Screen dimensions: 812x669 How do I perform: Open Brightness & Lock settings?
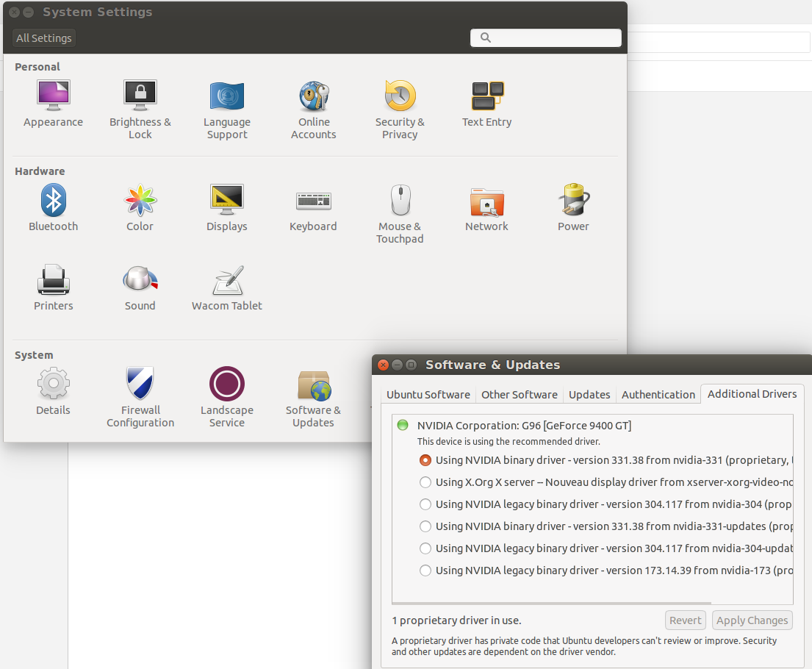coord(140,110)
